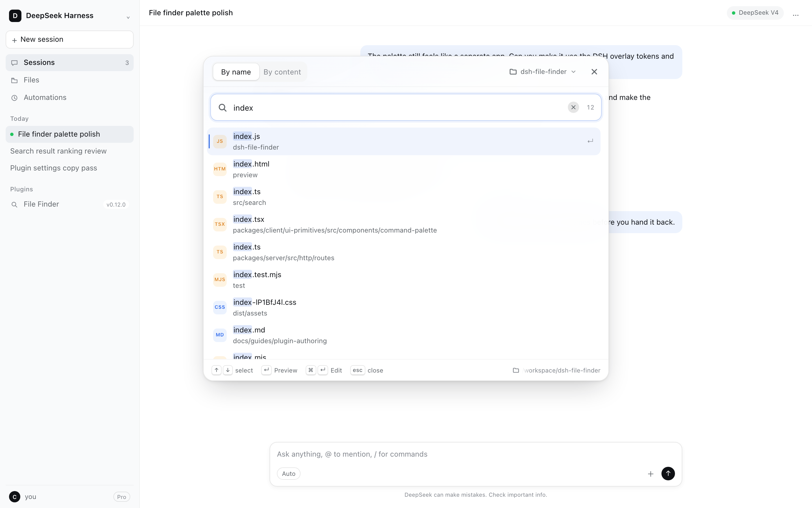Expand the DeepSeek Harness workspace chevron
This screenshot has height=508, width=812.
128,17
